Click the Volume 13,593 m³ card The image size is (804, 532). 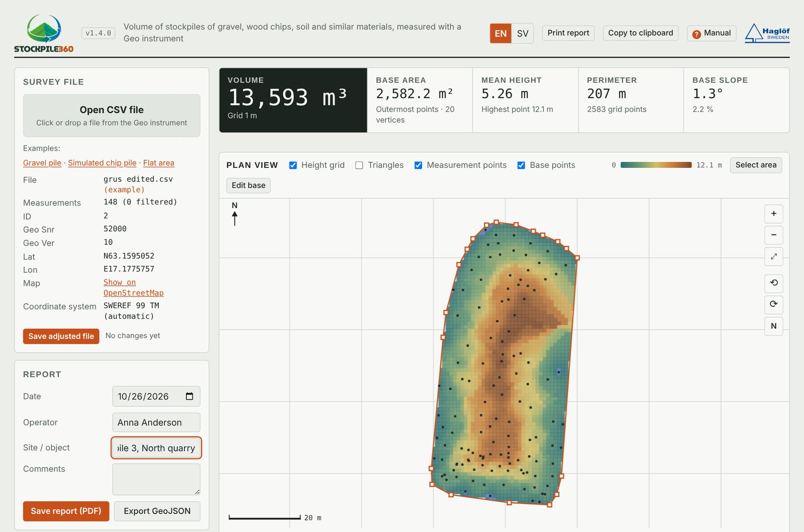[x=293, y=100]
